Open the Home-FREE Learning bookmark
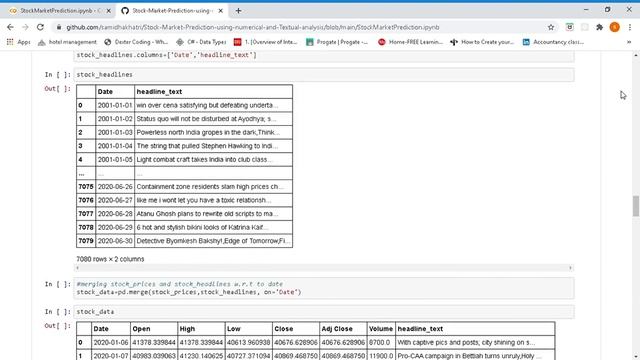 click(x=410, y=42)
